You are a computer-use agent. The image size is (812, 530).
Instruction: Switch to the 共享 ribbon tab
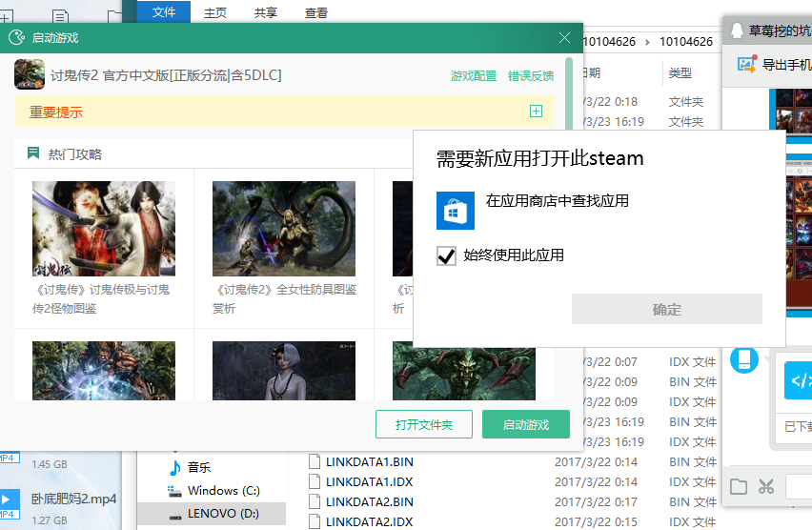266,13
